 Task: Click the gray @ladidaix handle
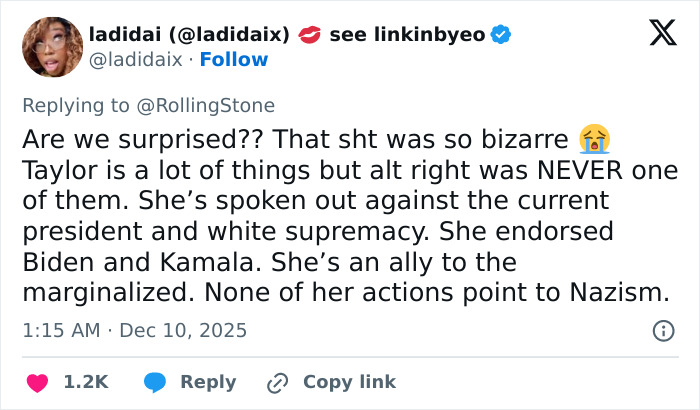[x=136, y=60]
